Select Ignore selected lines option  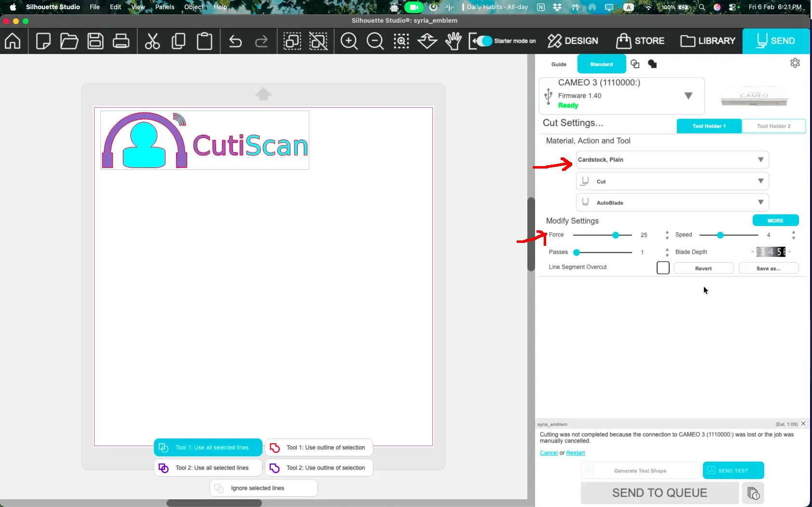click(263, 488)
